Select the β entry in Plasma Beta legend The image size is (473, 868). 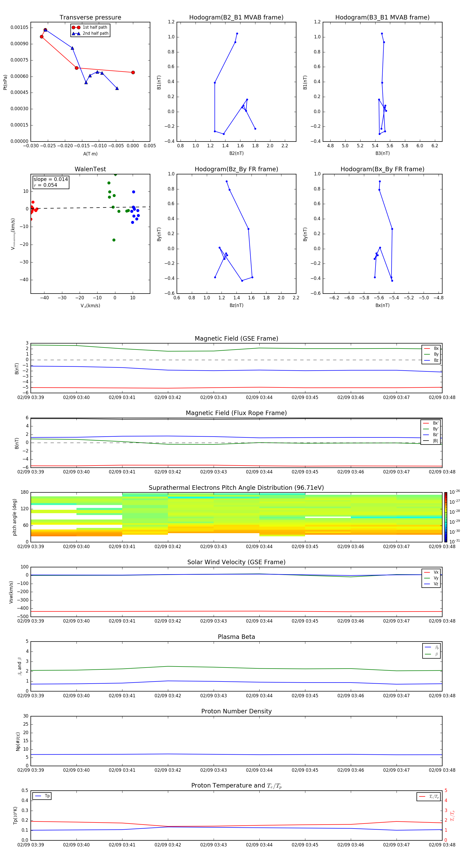coord(431,654)
